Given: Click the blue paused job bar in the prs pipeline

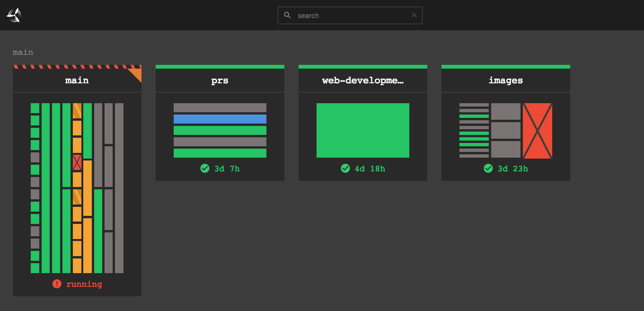Looking at the screenshot, I should pyautogui.click(x=220, y=119).
